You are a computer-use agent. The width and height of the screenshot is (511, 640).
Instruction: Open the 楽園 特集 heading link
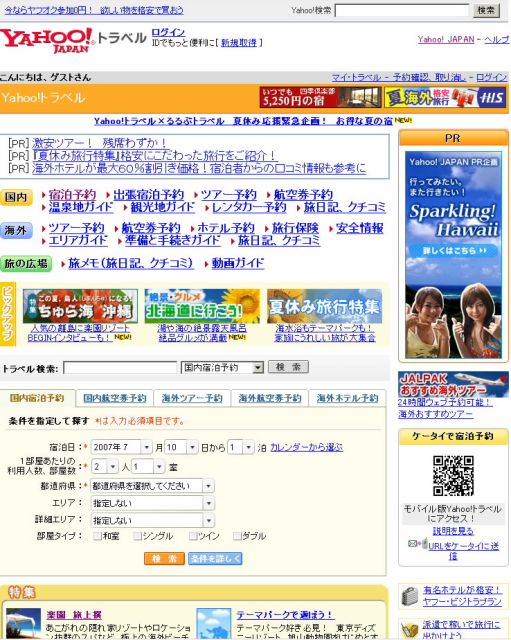point(74,615)
